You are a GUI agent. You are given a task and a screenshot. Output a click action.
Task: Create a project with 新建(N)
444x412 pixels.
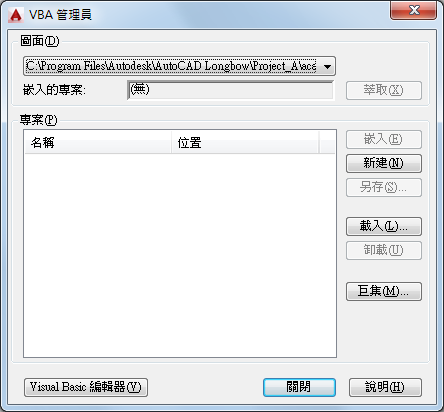(x=384, y=163)
